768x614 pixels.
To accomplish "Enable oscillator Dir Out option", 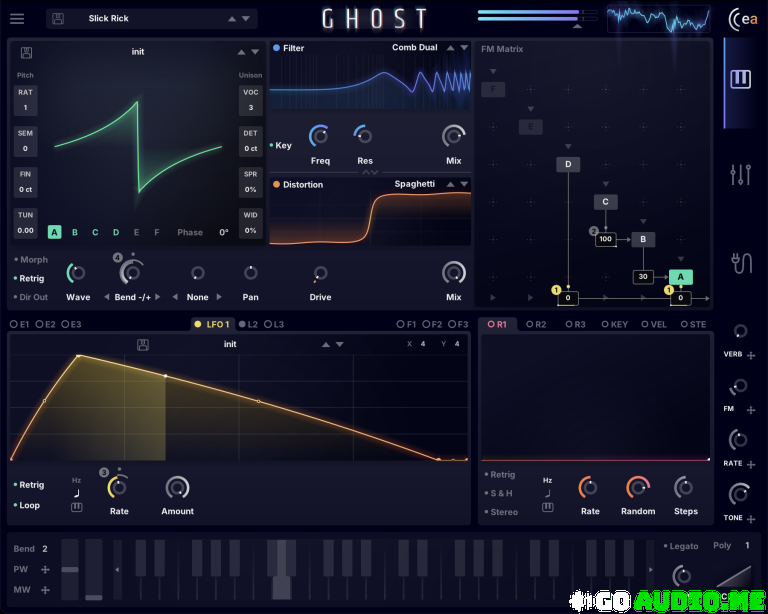I will 31,297.
